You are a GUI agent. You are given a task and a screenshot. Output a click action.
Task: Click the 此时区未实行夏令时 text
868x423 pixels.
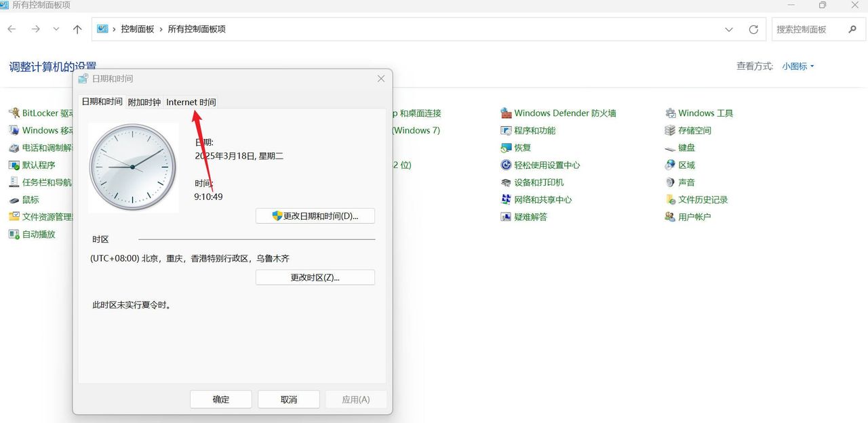pos(132,305)
